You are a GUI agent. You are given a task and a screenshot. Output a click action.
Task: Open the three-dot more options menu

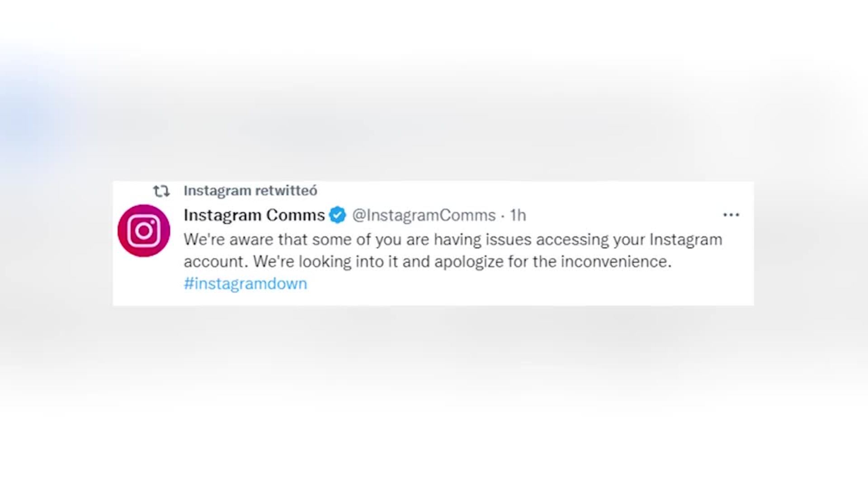(731, 215)
